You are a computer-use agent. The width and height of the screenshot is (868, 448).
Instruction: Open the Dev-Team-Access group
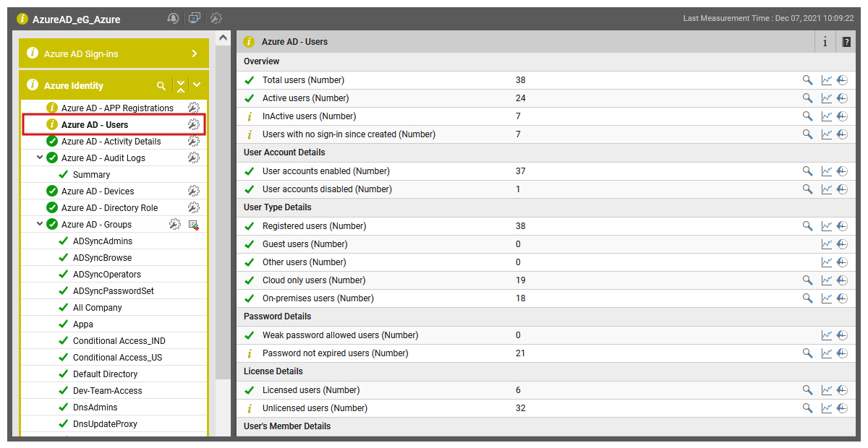(108, 390)
